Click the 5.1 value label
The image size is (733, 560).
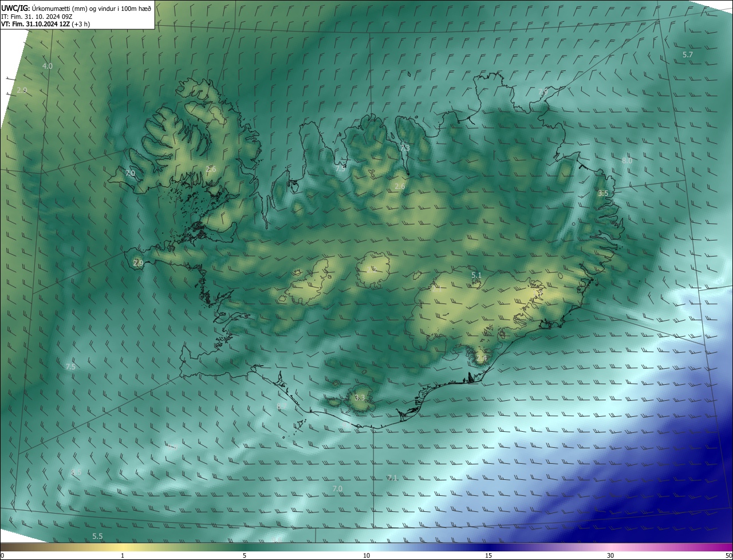click(476, 275)
